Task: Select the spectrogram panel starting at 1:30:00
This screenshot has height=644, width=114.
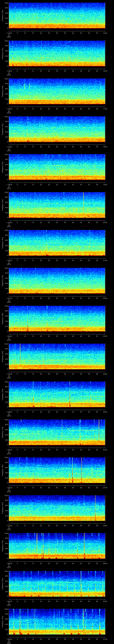Action: click(57, 621)
